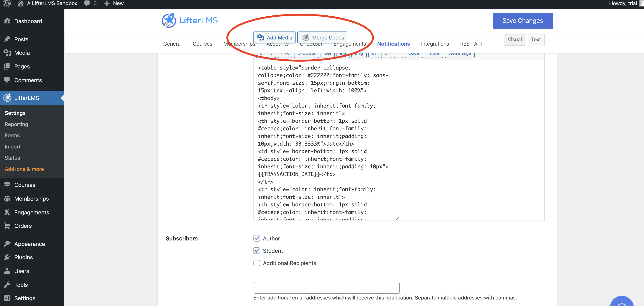
Task: Click the Media library icon in sidebar
Action: (x=7, y=53)
